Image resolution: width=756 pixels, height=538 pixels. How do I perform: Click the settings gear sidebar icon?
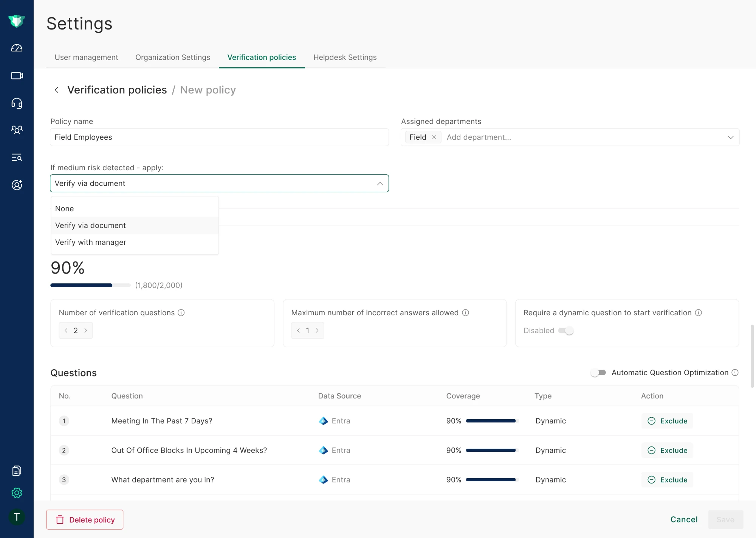click(x=17, y=493)
